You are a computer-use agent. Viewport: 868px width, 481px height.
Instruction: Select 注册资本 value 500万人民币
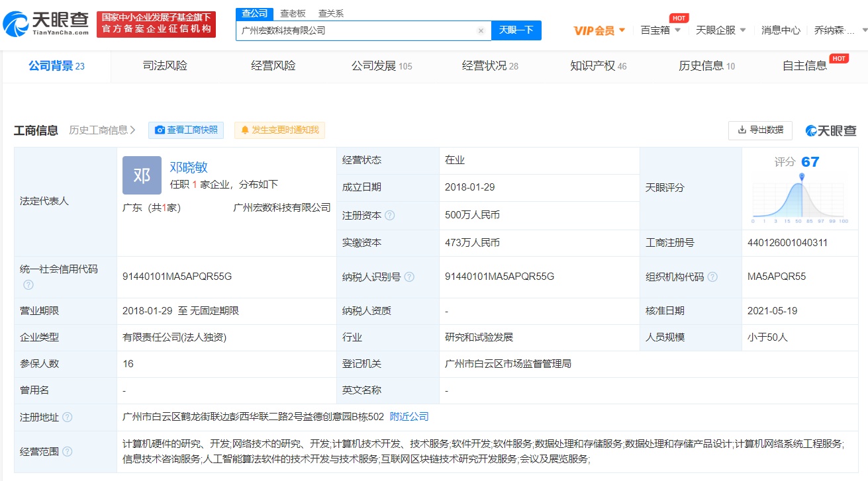tap(473, 215)
